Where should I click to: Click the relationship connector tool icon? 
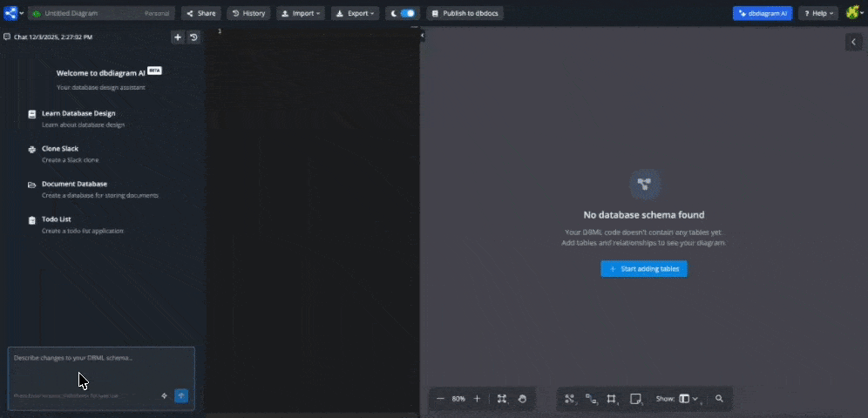pyautogui.click(x=591, y=399)
